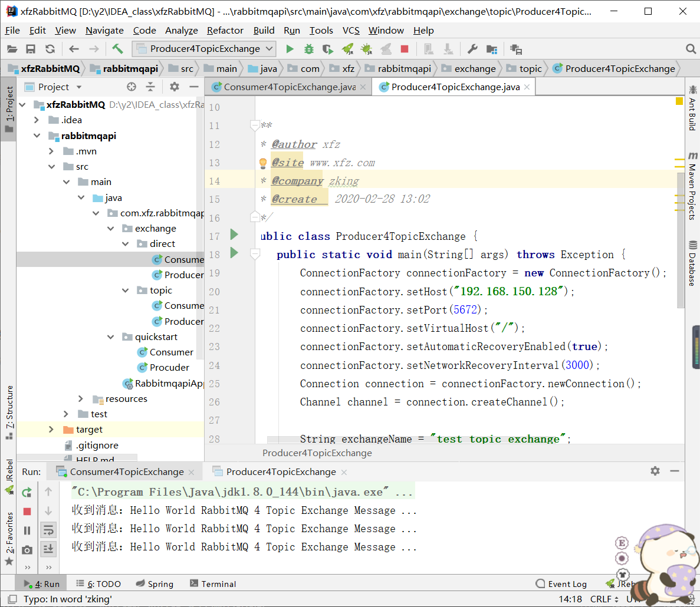
Task: Toggle scroll to end in Run console
Action: click(48, 549)
